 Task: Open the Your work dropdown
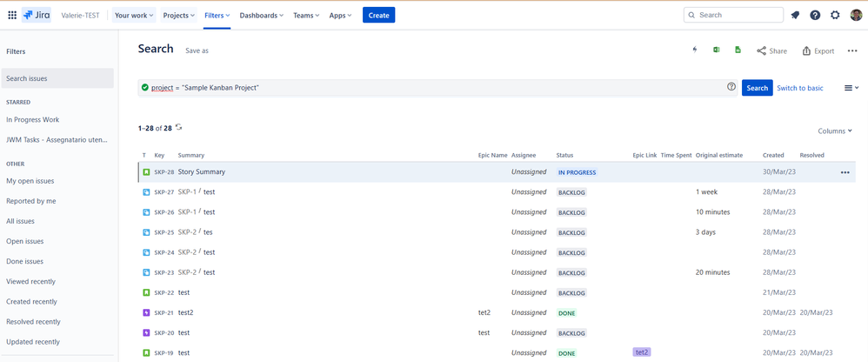pyautogui.click(x=134, y=15)
